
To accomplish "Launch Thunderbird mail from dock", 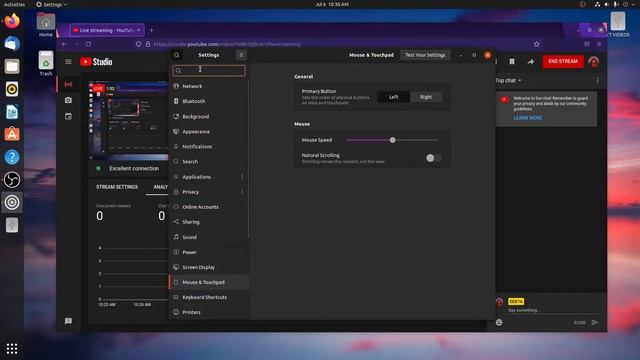I will pos(12,43).
